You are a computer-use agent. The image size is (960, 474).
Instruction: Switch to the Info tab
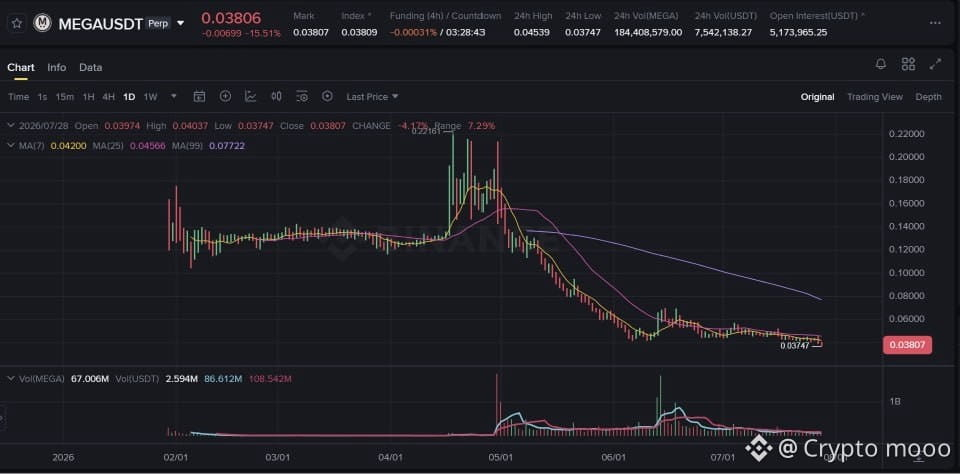[x=57, y=67]
